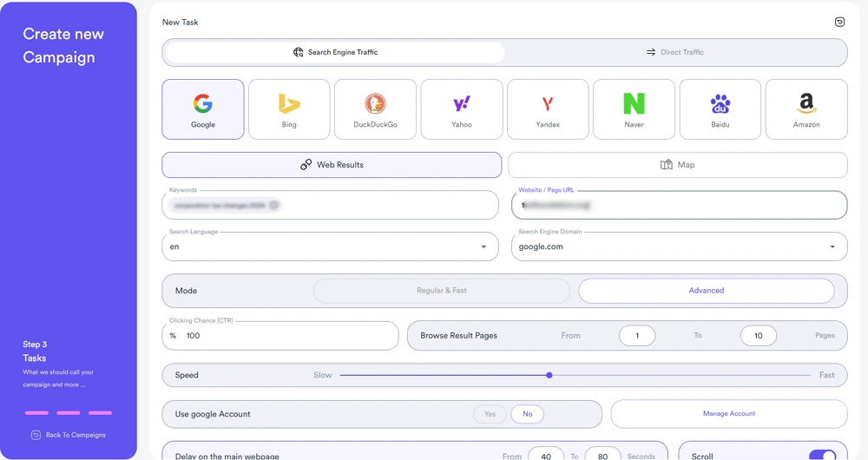Pick Yahoo as the search engine
This screenshot has width=868, height=460.
tap(462, 109)
